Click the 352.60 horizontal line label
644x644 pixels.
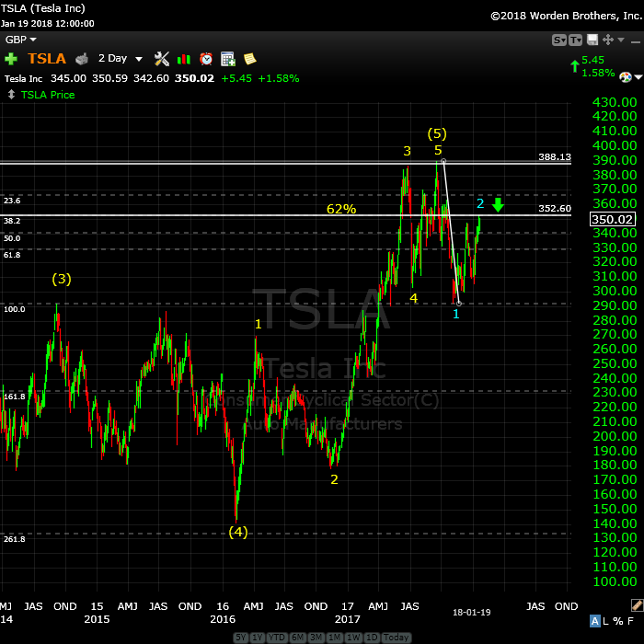coord(555,208)
